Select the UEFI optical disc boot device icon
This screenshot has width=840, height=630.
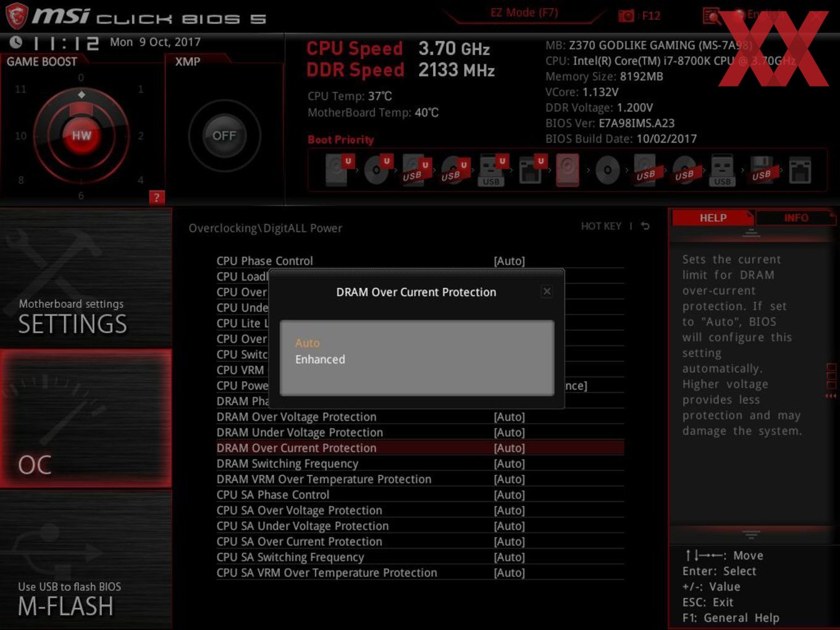(377, 170)
